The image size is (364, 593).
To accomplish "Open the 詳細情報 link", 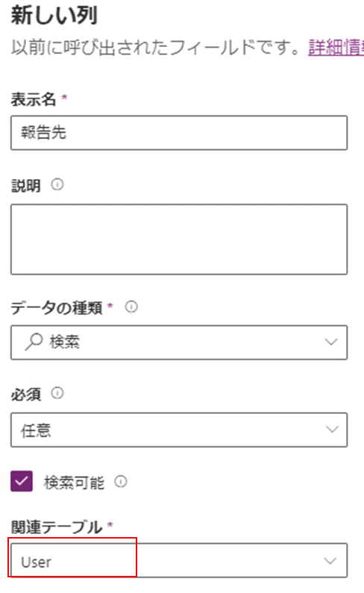I will point(336,47).
